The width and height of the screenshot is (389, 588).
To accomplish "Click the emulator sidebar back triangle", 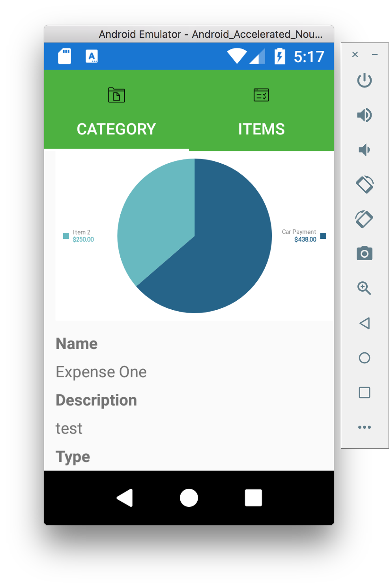I will [365, 323].
